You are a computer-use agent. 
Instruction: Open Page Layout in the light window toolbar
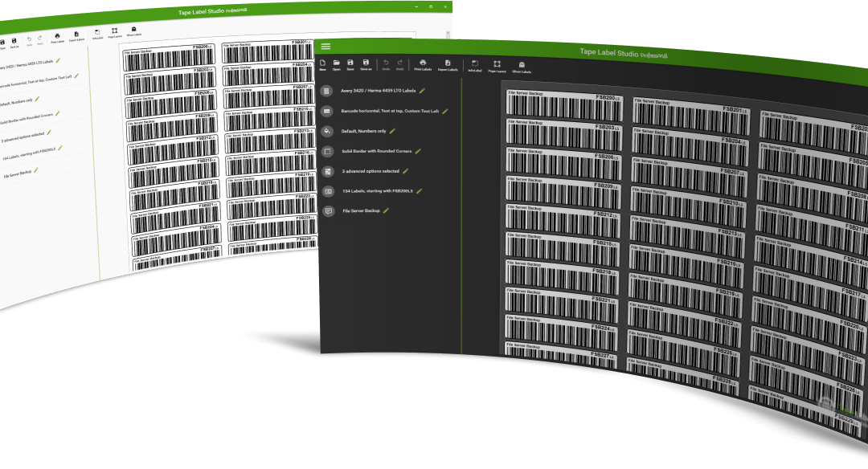115,33
